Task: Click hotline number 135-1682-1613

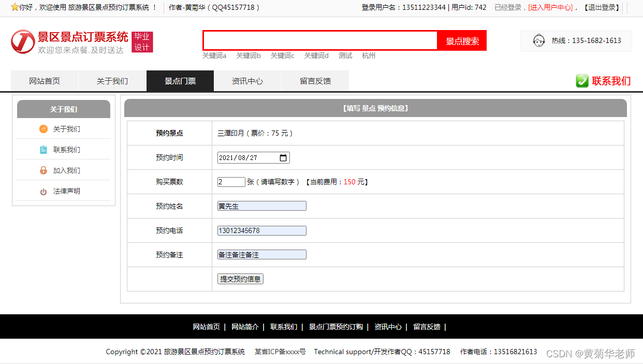Action: pyautogui.click(x=596, y=40)
